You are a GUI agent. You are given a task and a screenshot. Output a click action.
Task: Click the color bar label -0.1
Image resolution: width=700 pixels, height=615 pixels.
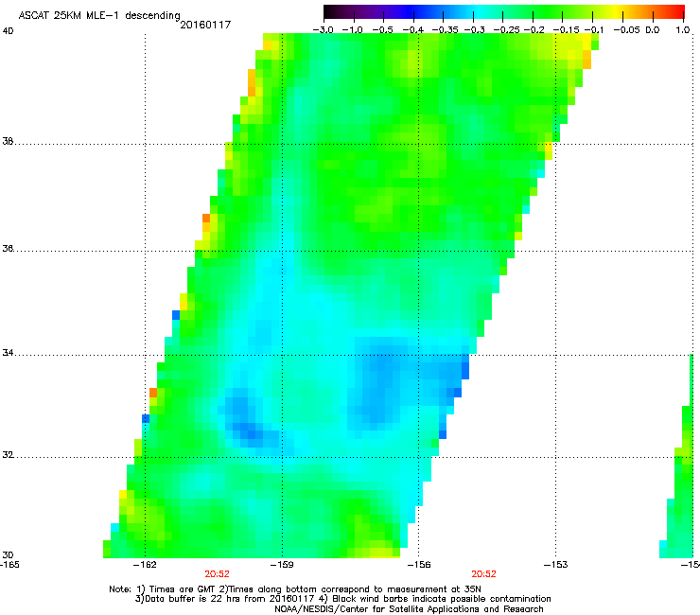(x=594, y=30)
